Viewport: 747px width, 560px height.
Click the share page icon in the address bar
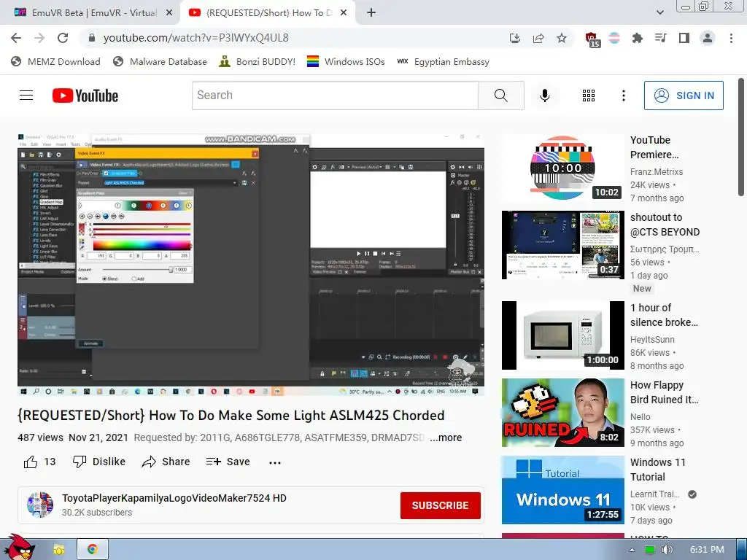click(538, 38)
